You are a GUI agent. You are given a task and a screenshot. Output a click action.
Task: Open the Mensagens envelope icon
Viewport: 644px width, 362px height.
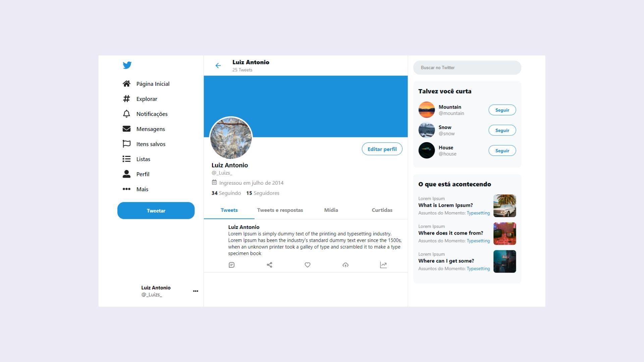tap(127, 129)
